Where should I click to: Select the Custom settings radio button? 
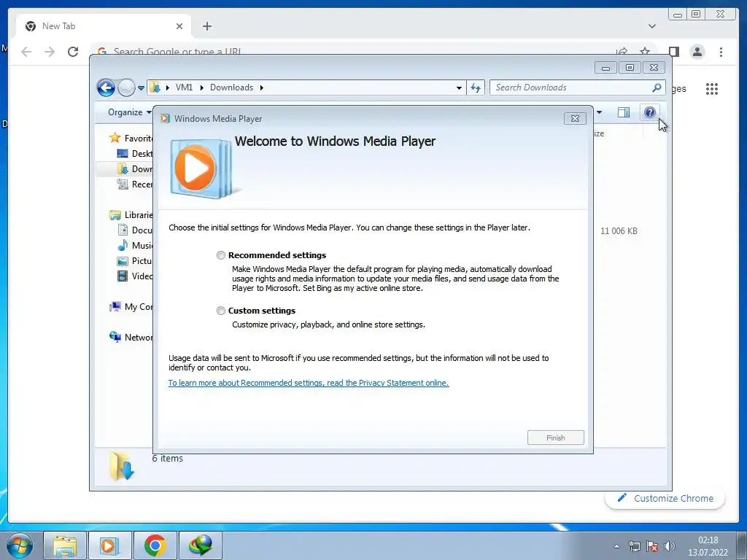point(220,311)
